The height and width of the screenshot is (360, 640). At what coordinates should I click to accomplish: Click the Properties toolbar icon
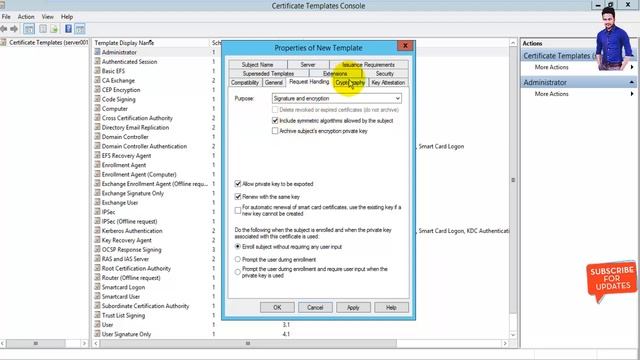pyautogui.click(x=42, y=29)
